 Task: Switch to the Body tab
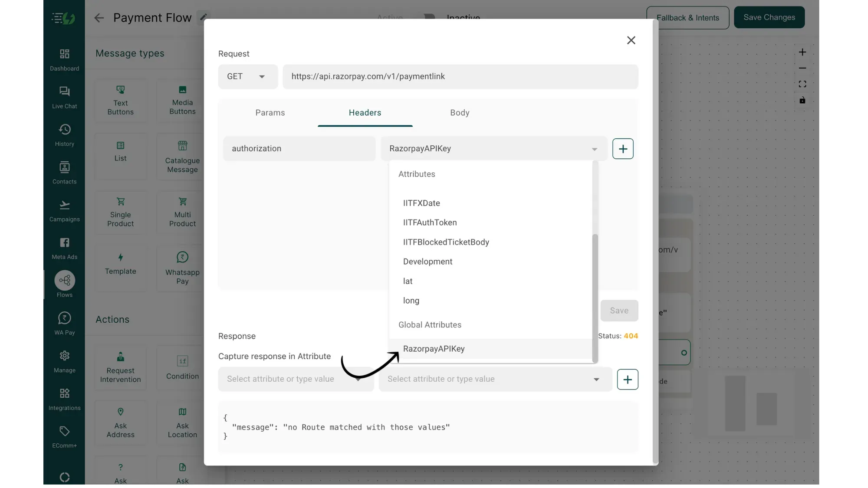[x=460, y=113]
